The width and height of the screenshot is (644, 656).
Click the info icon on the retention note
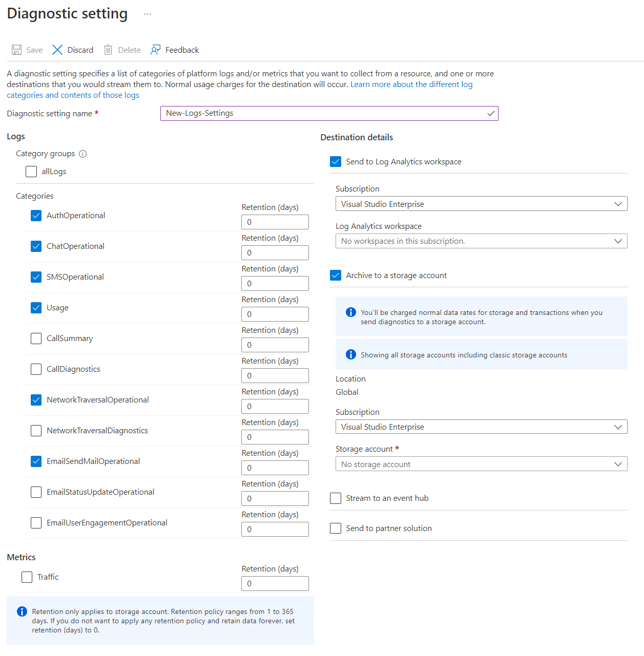tap(22, 611)
